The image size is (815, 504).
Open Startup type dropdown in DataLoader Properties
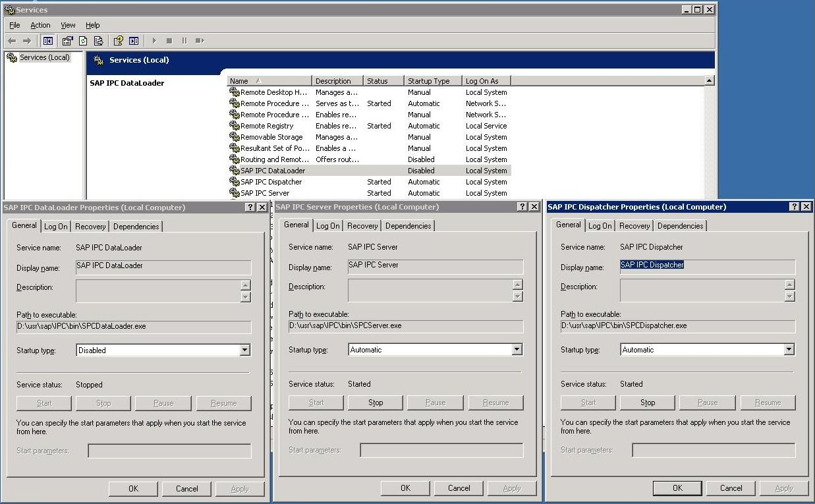(244, 350)
